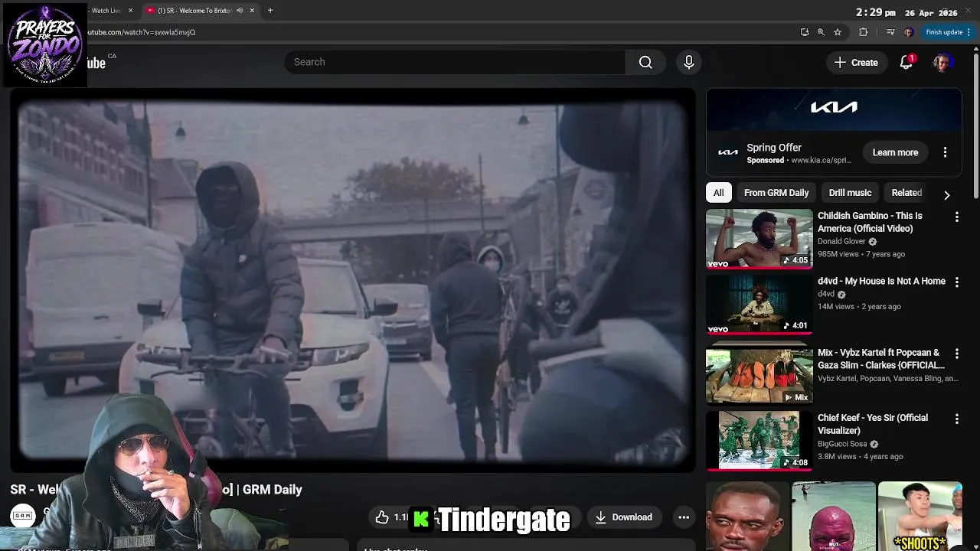This screenshot has height=551, width=980.
Task: Click the Donald Glover channel name
Action: pos(841,241)
